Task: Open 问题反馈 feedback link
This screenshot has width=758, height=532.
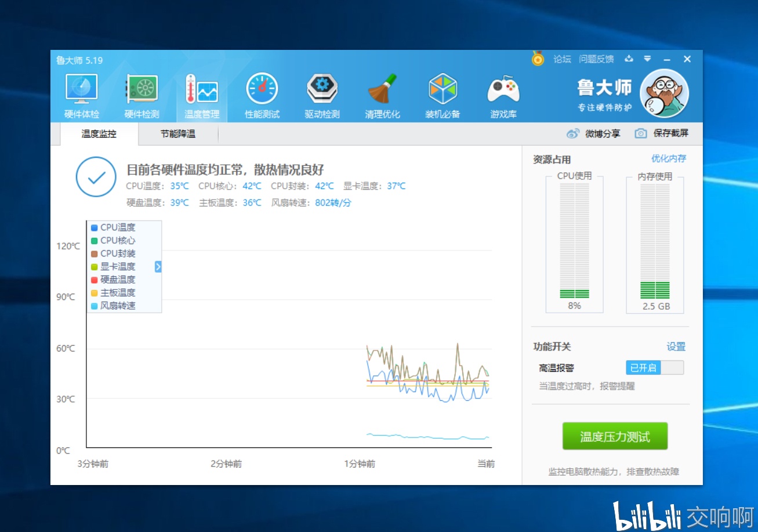Action: (596, 59)
